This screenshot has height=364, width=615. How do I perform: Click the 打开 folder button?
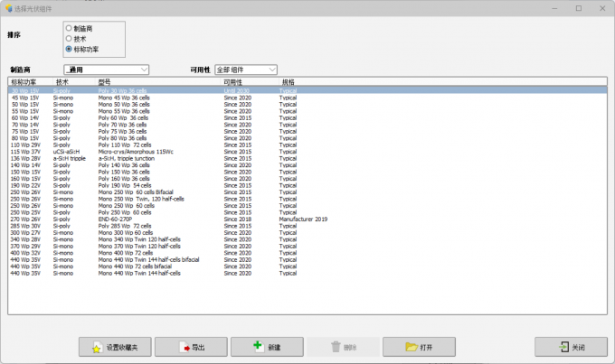[x=419, y=347]
